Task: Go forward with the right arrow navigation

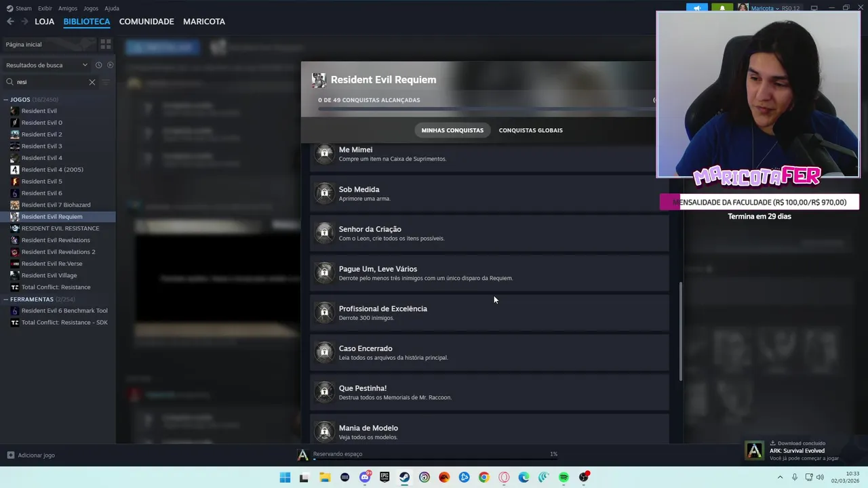Action: [x=25, y=22]
